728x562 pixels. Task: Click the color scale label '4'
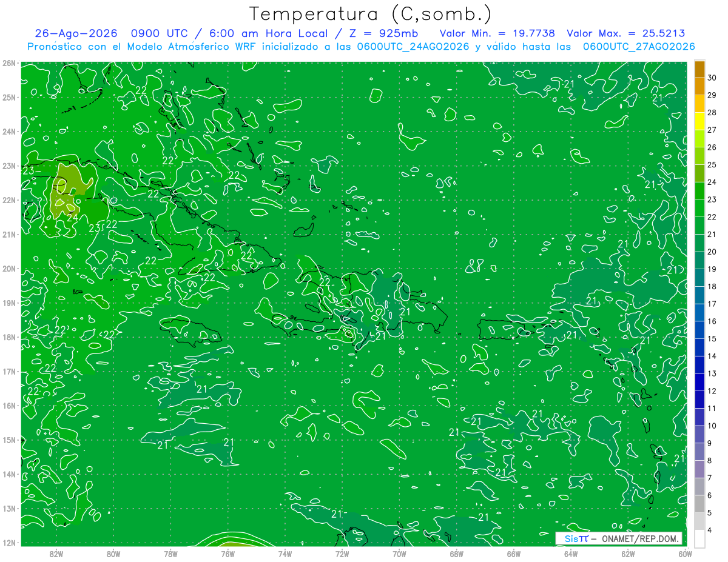(x=710, y=530)
